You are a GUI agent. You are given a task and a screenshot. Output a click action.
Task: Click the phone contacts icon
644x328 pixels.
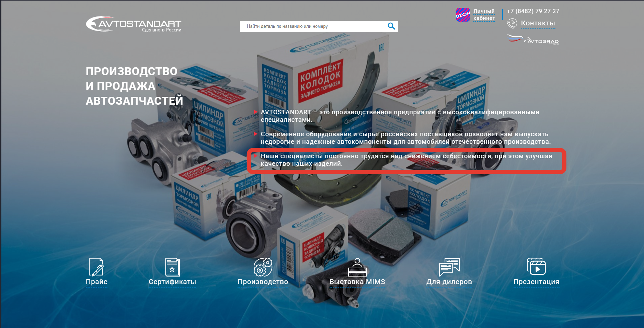[x=512, y=23]
